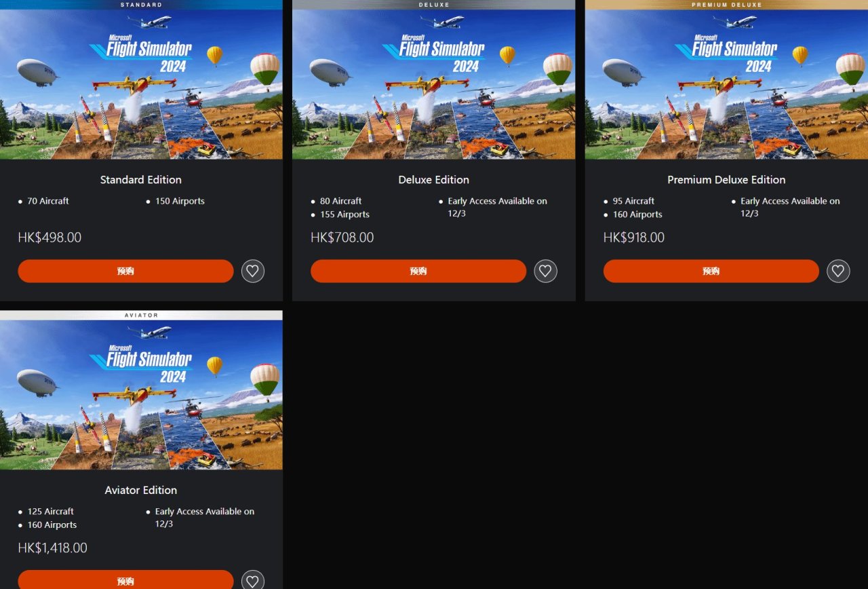Add Aviator Edition to wishlist heart
Screen dimensions: 868x589
tap(253, 581)
